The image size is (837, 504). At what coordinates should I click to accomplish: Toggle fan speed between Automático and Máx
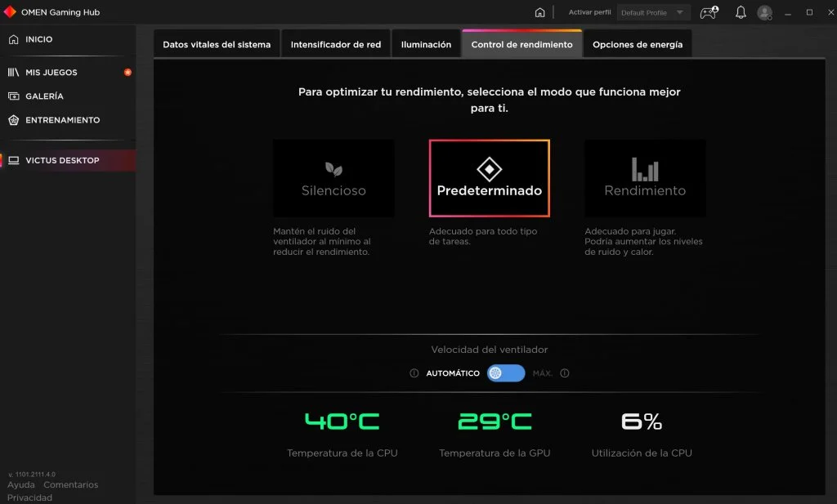506,372
